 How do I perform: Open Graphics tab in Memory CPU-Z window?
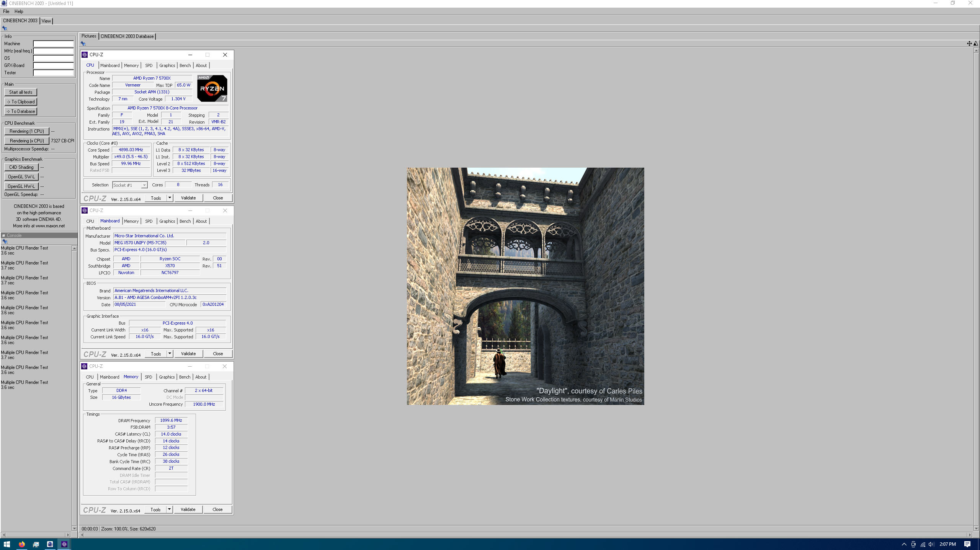click(167, 377)
